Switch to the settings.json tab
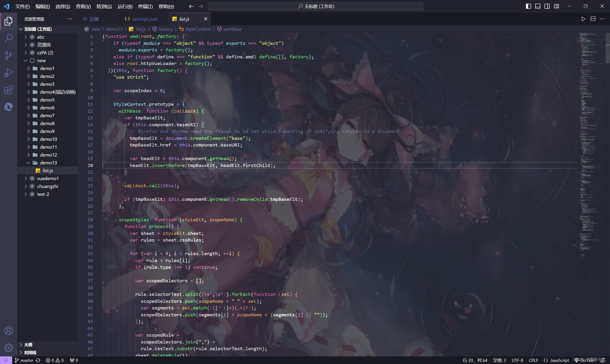The height and width of the screenshot is (364, 610). 144,19
